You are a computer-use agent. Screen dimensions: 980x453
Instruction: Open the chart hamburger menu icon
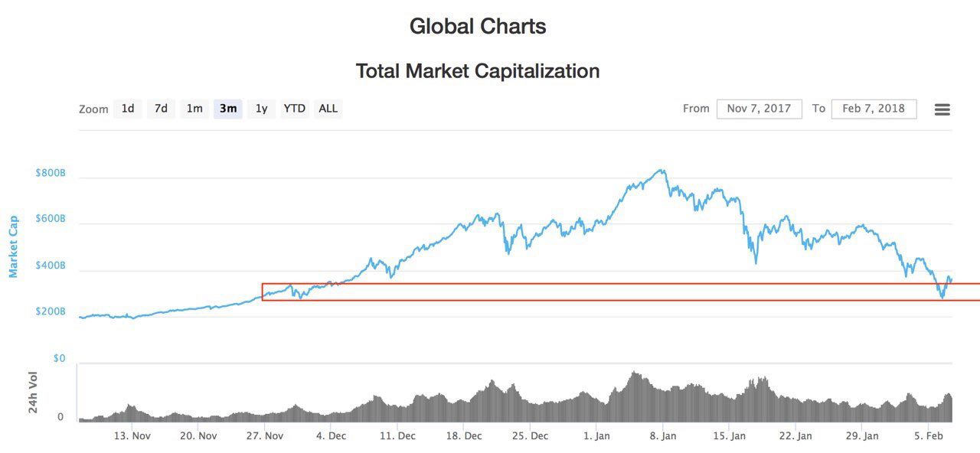[x=942, y=109]
